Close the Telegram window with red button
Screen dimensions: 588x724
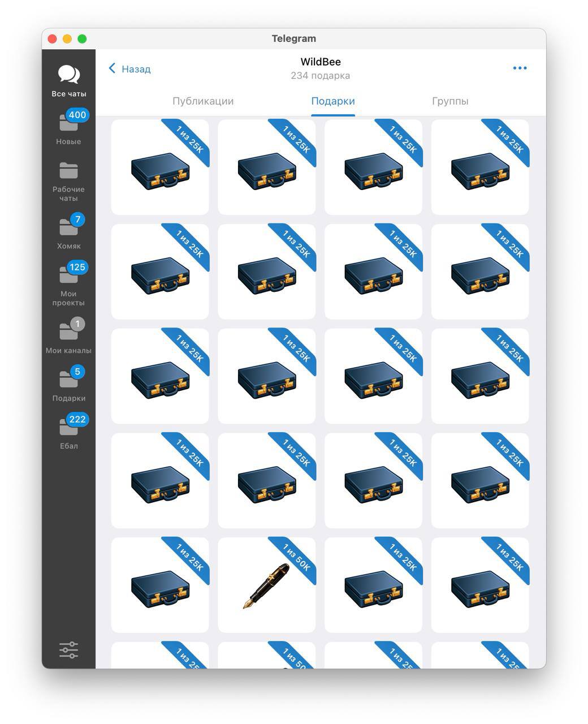tap(53, 38)
